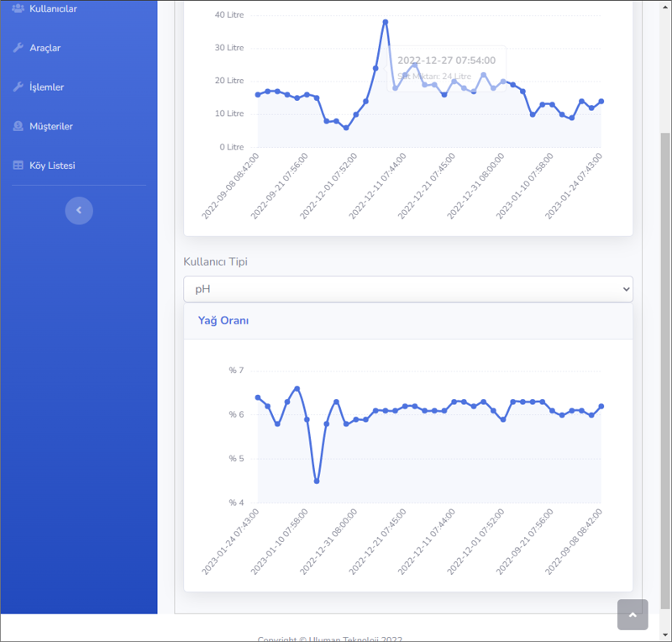Click the wrench icon beside Araçlar
Screen dimensions: 672x642
pos(18,48)
